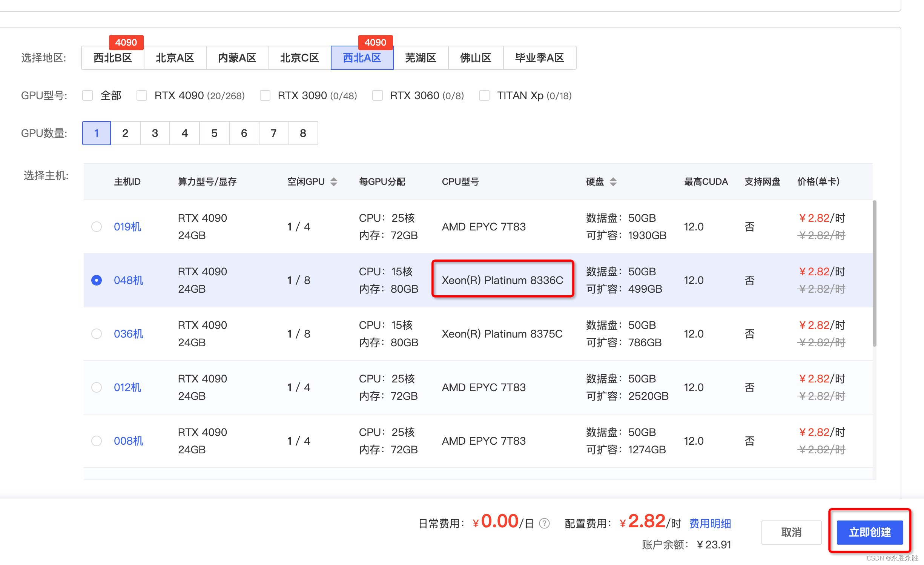Select the 008机 host radio button
This screenshot has height=565, width=924.
click(x=97, y=441)
